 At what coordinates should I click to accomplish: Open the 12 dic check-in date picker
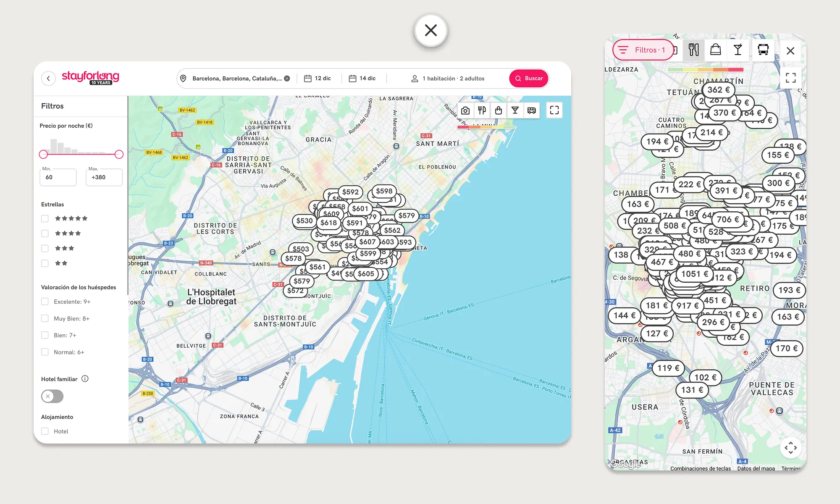(318, 79)
